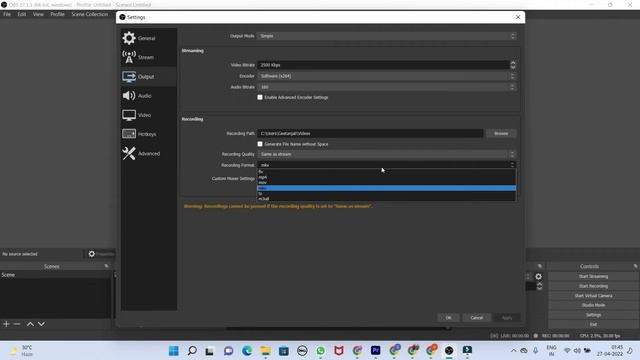This screenshot has width=640, height=360.
Task: Click the Video Bitrate input field
Action: click(x=383, y=65)
